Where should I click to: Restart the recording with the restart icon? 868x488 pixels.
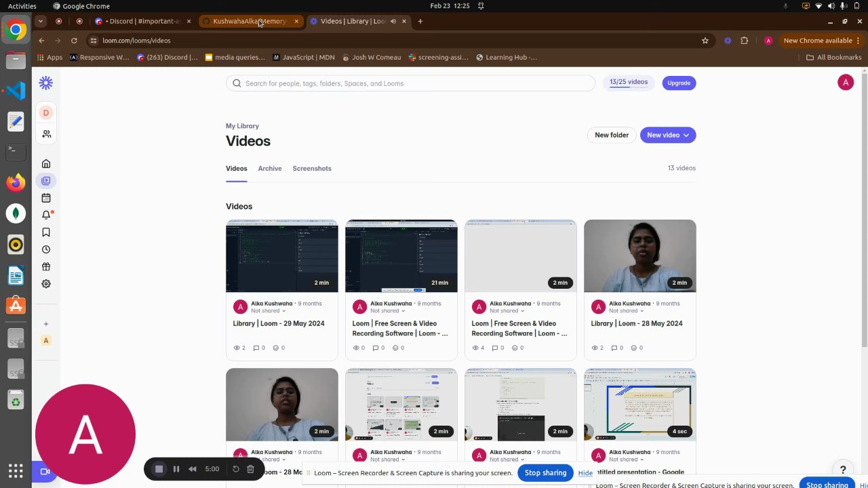(x=236, y=469)
